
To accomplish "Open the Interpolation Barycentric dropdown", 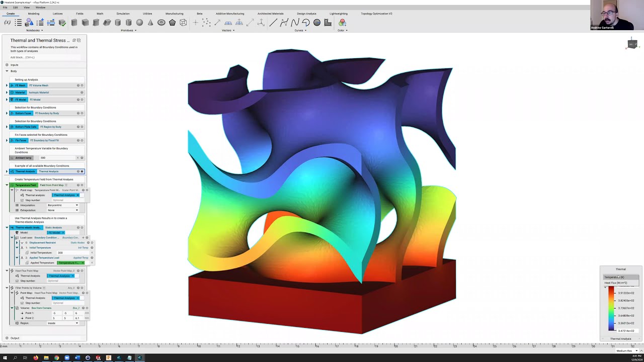I will tap(63, 205).
